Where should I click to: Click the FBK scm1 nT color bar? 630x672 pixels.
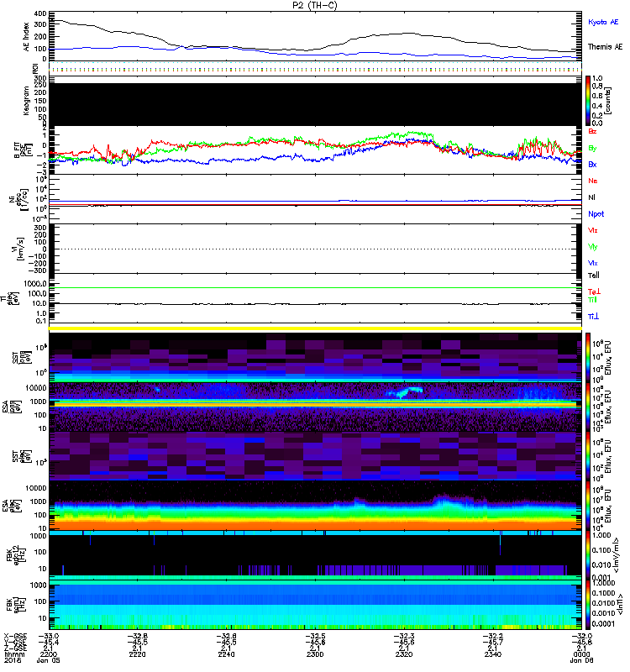tap(588, 605)
